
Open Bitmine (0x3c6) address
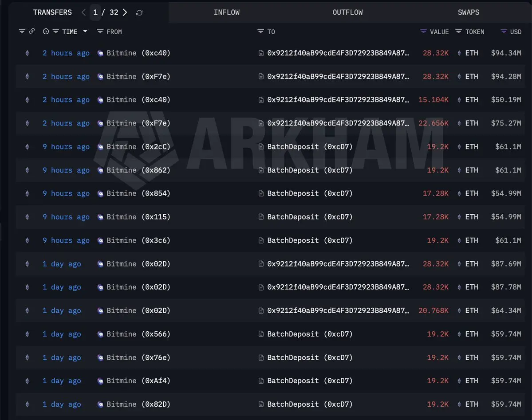(x=138, y=240)
